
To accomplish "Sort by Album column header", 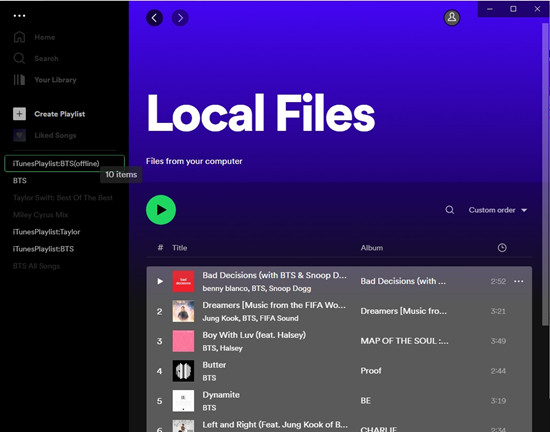I will (x=372, y=248).
